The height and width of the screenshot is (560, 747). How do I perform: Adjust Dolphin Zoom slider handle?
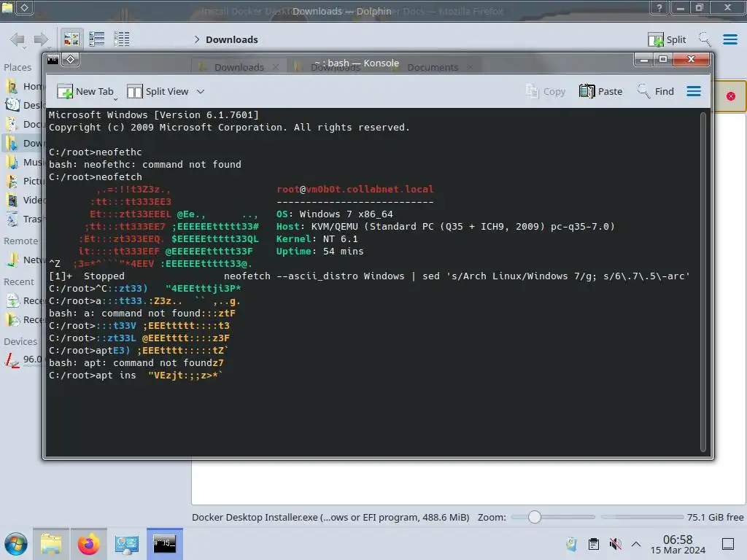pos(535,517)
